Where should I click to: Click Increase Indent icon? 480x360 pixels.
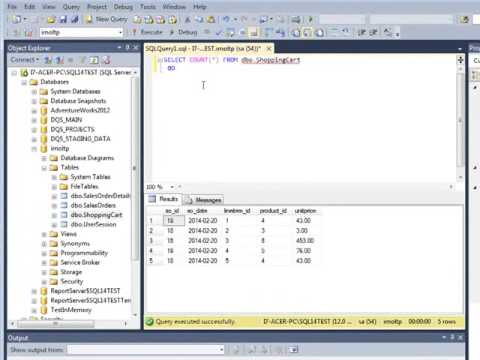coord(373,32)
